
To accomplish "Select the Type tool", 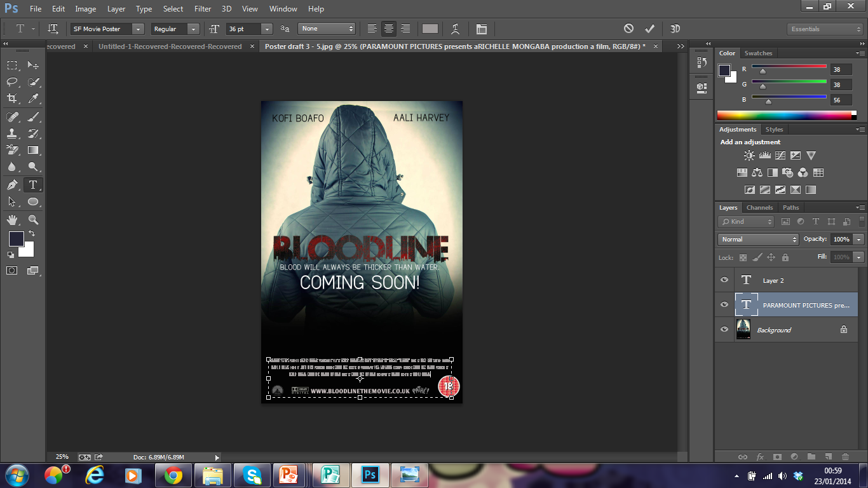I will [33, 184].
